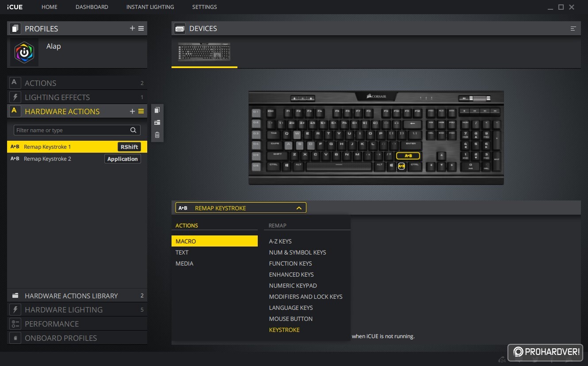The height and width of the screenshot is (366, 588).
Task: Expand HARDWARE LIGHTING section
Action: (x=77, y=309)
